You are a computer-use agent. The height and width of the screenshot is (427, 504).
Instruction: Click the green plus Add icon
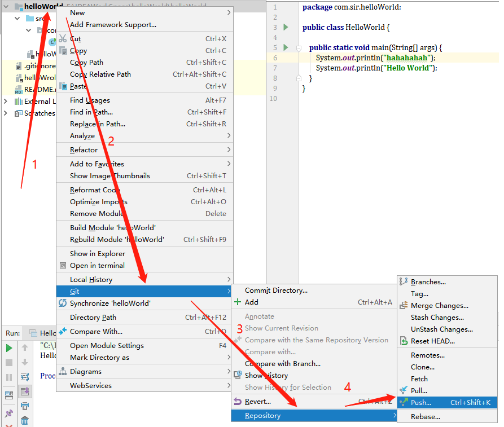(238, 302)
